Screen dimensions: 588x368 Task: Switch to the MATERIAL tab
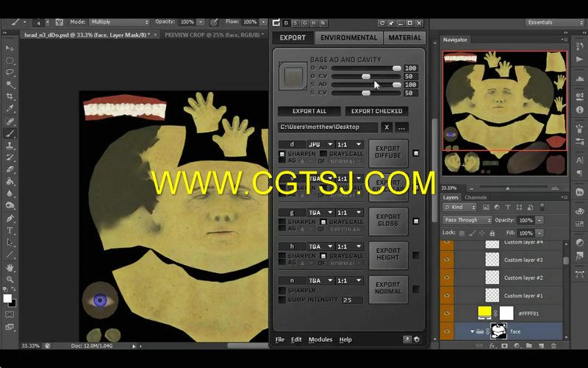click(405, 38)
